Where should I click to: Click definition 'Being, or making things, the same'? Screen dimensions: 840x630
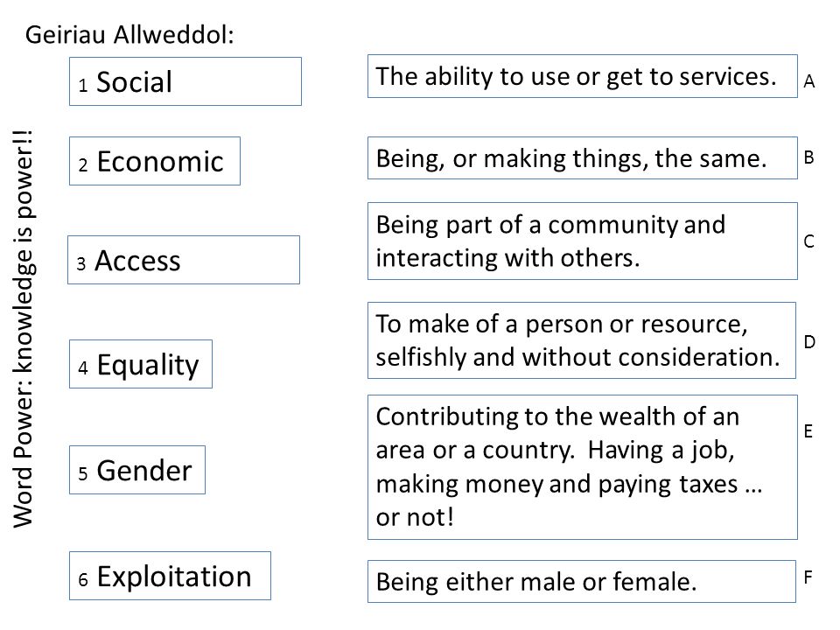pyautogui.click(x=583, y=158)
